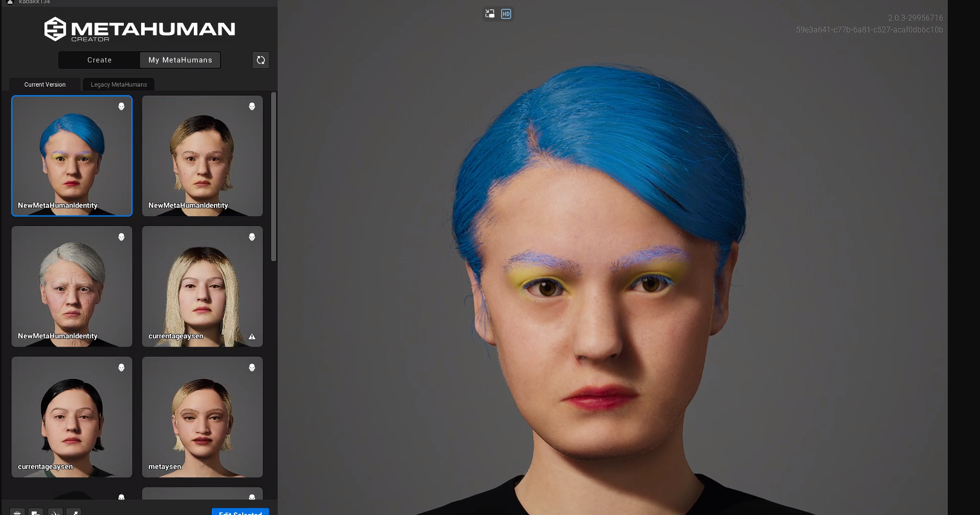Click the face icon on the metaysen card
Image resolution: width=980 pixels, height=515 pixels.
[x=252, y=367]
